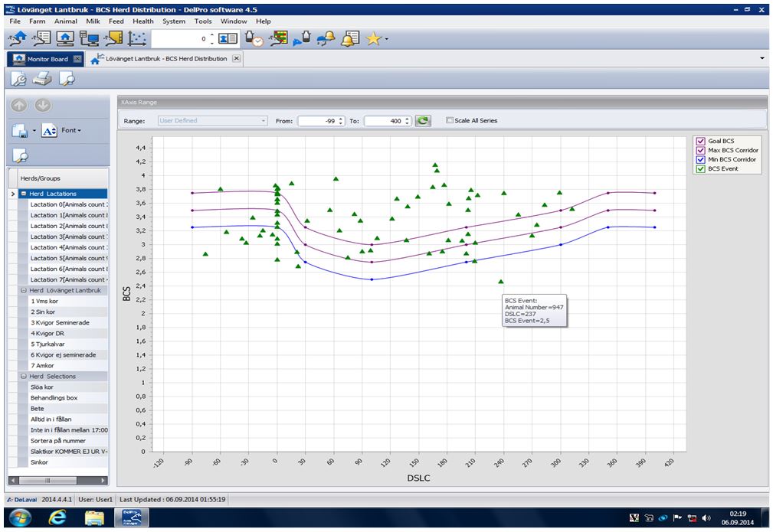
Task: Collapse the Herd Lactations tree node
Action: pos(24,194)
